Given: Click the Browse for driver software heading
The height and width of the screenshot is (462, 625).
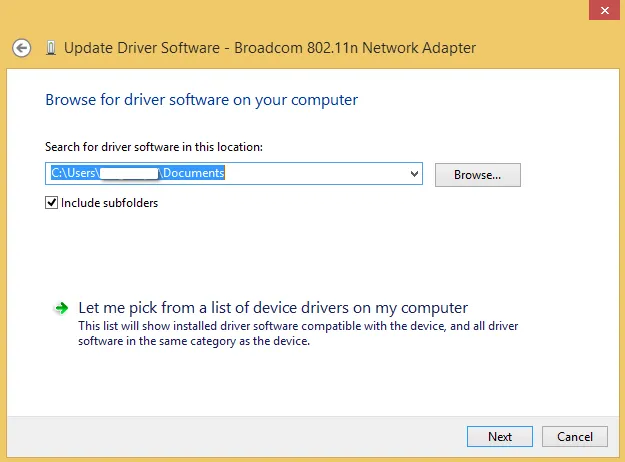Looking at the screenshot, I should pos(201,100).
